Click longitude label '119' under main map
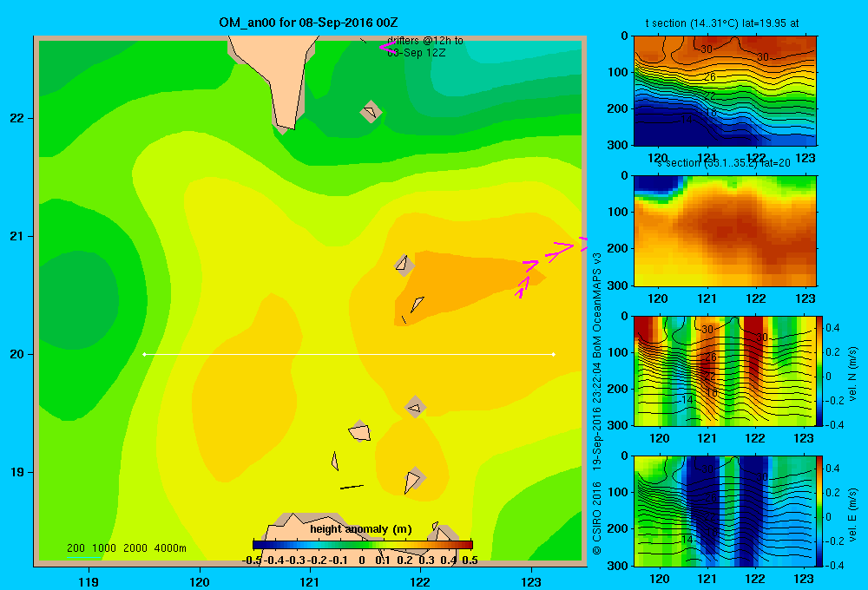The height and width of the screenshot is (590, 868). [x=89, y=581]
